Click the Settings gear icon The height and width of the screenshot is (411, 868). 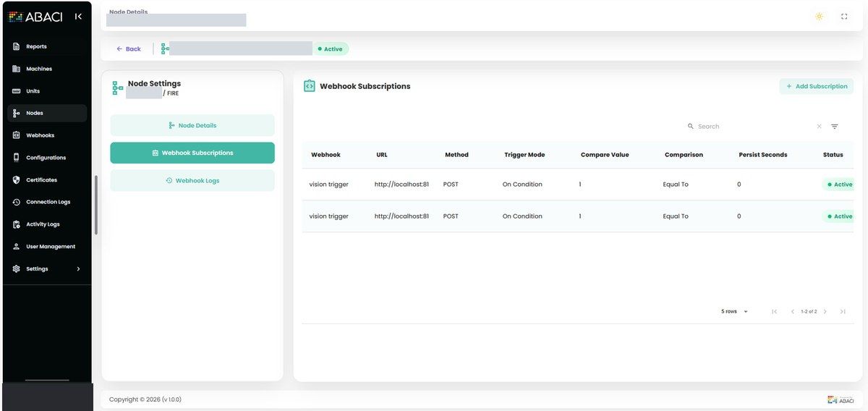(16, 269)
